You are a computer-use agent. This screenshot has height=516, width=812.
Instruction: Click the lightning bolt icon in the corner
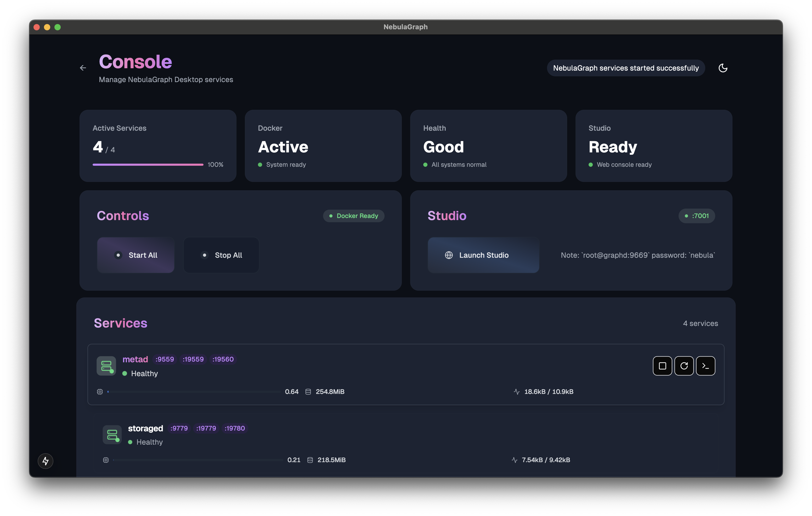point(46,461)
